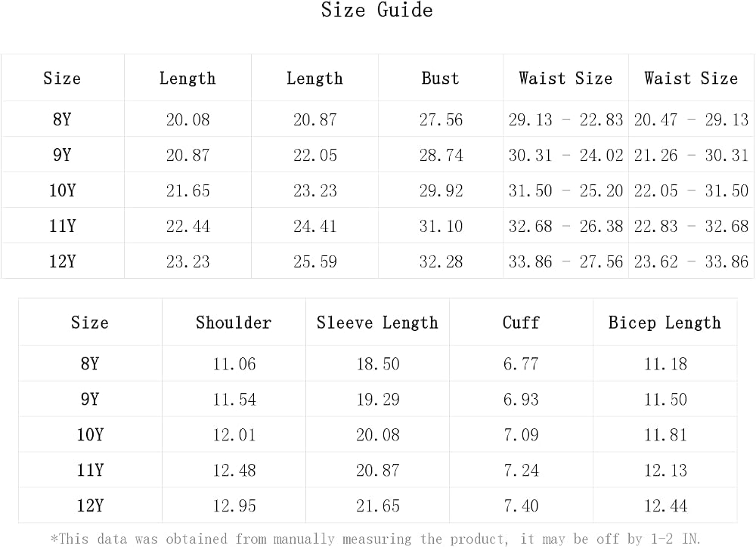This screenshot has width=756, height=547.
Task: Click the Shoulder column header
Action: coord(234,323)
